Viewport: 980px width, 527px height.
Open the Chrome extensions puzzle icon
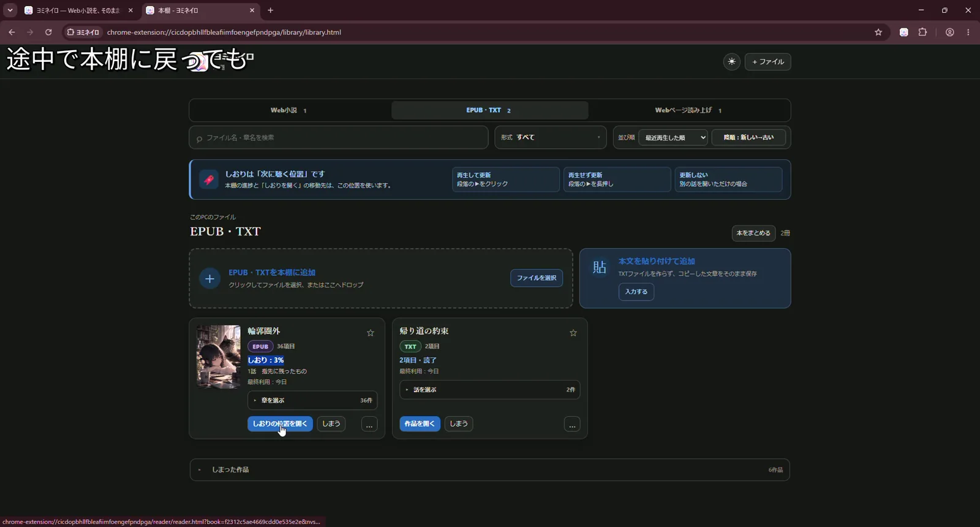coord(922,32)
